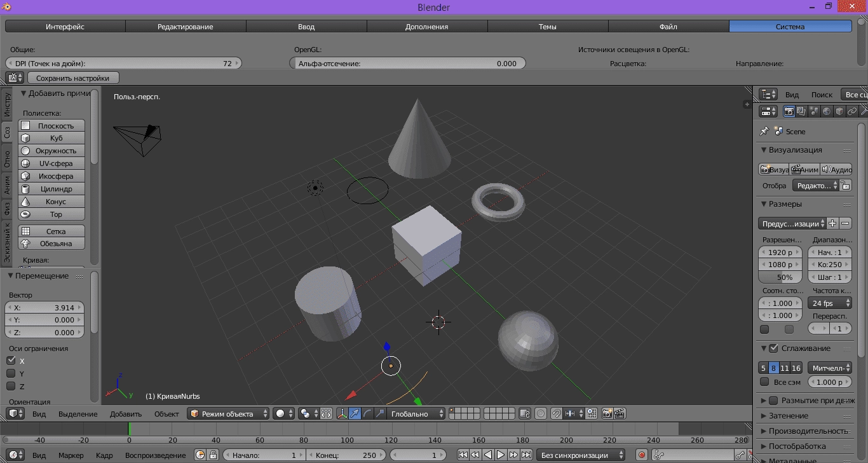This screenshot has width=868, height=463.
Task: Pin the Scene context in properties
Action: (x=764, y=131)
